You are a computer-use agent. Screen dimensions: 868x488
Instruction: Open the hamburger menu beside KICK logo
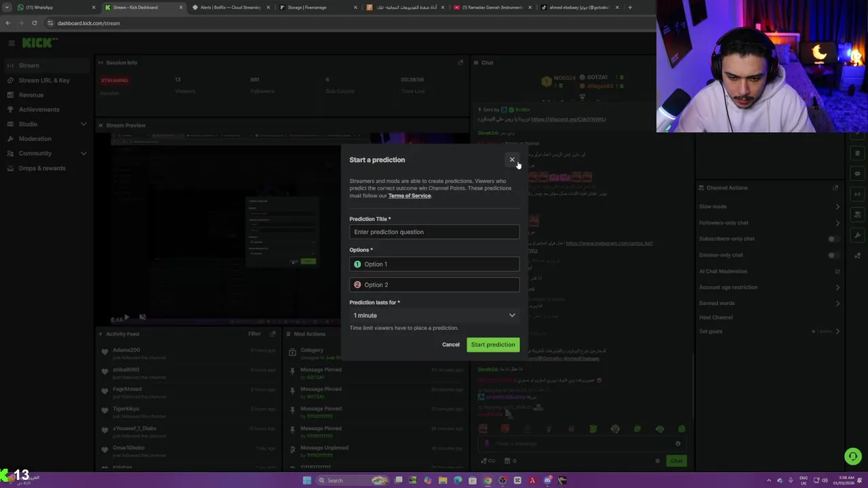(12, 43)
